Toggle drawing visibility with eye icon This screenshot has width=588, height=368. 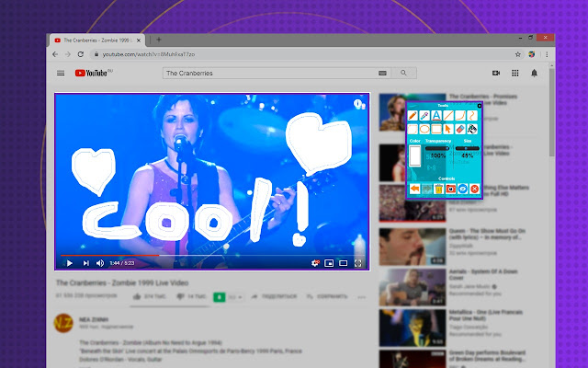[463, 189]
